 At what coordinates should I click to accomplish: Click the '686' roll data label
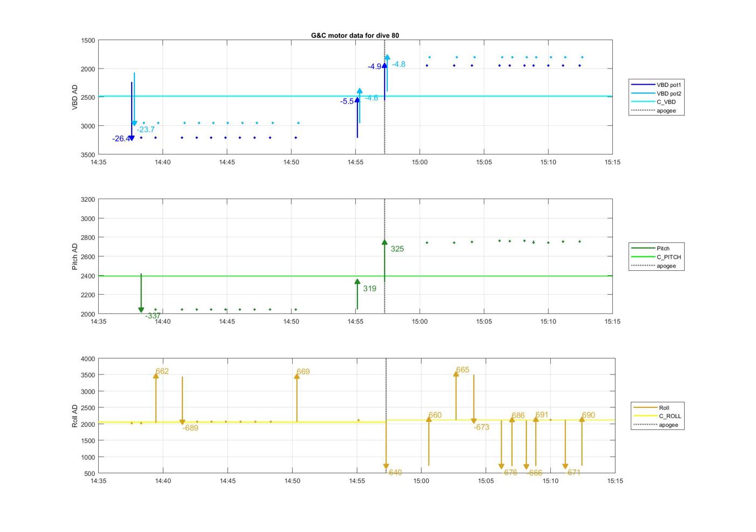coord(518,415)
